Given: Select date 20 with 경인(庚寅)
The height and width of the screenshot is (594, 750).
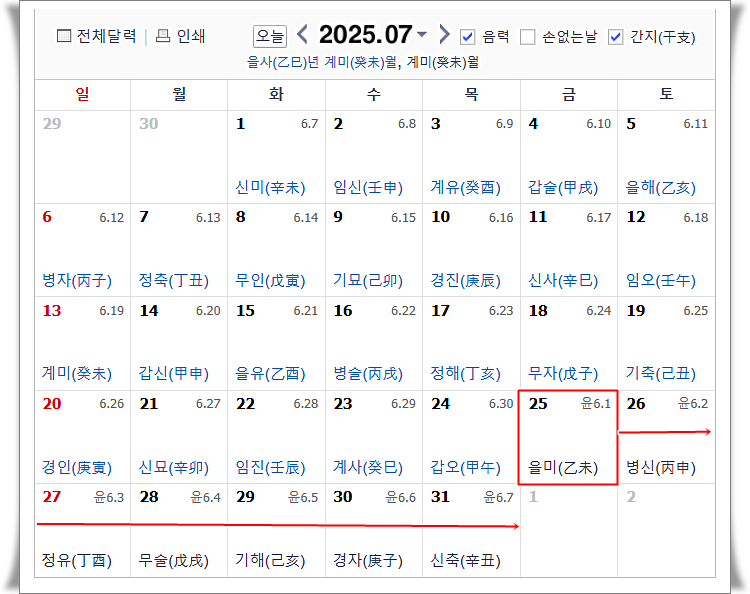Looking at the screenshot, I should click(83, 437).
